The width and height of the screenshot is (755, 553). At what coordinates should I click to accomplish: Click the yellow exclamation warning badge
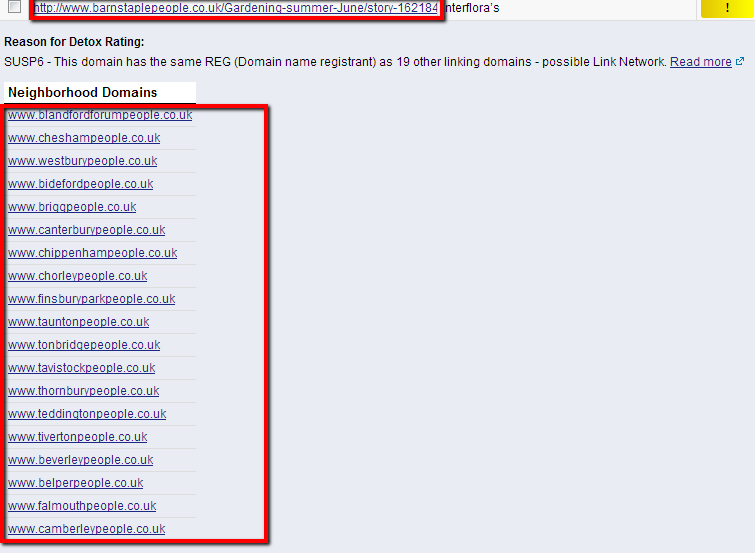pos(728,8)
